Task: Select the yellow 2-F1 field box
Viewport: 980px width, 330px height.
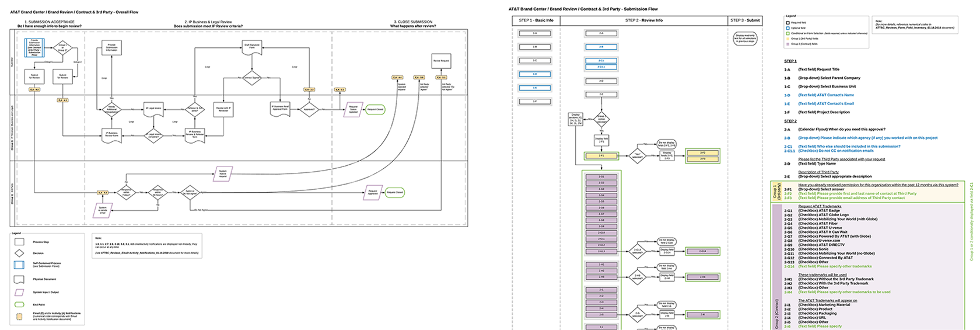Action: coord(601,156)
